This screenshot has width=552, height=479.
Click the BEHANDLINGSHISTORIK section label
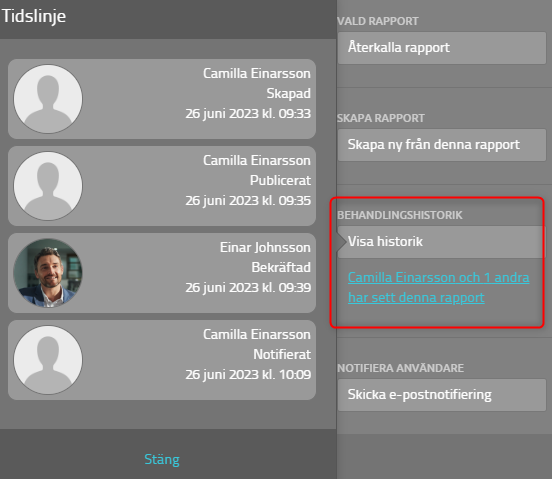point(400,215)
